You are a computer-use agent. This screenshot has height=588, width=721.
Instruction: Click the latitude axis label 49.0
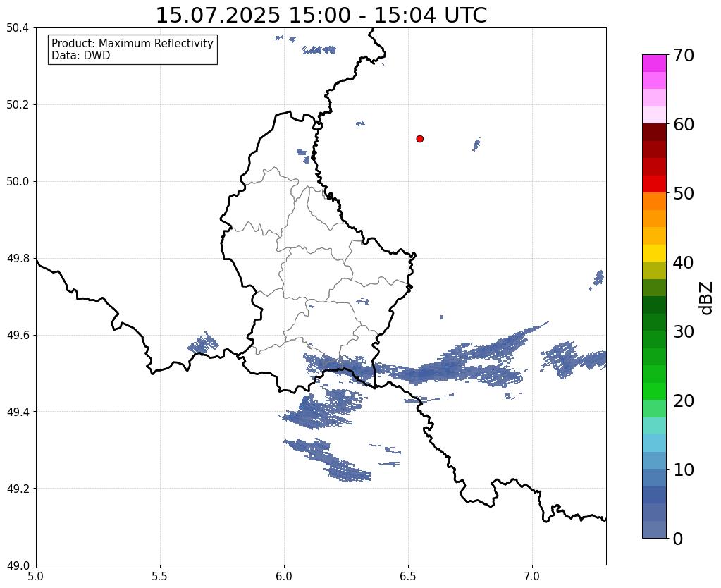click(x=18, y=565)
